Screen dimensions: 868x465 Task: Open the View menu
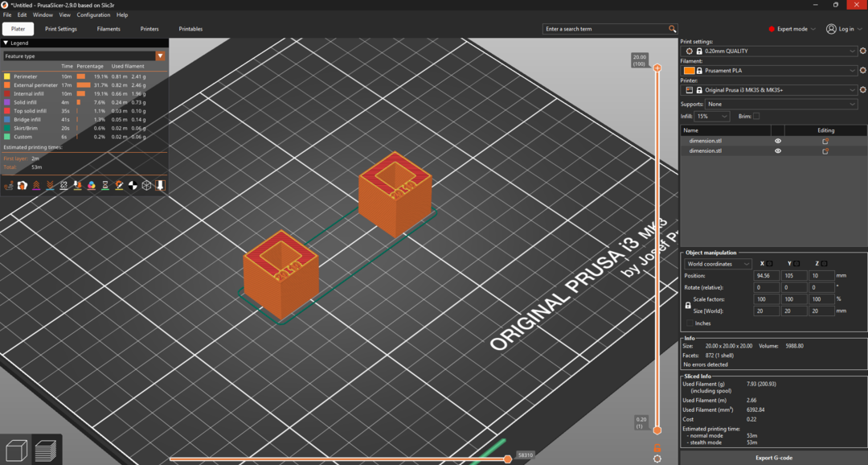[x=65, y=15]
